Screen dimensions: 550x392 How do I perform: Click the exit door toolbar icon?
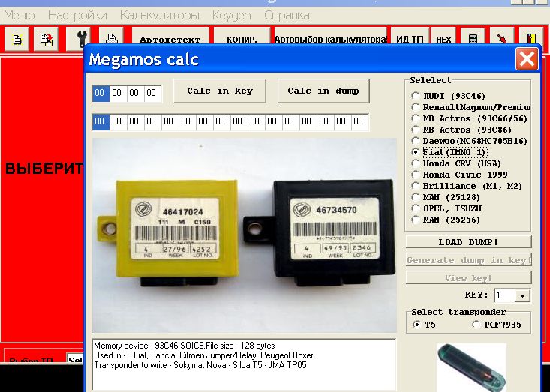(530, 37)
